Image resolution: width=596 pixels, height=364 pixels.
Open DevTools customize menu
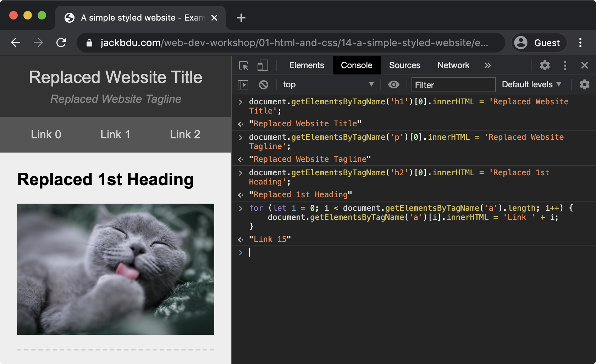(565, 65)
